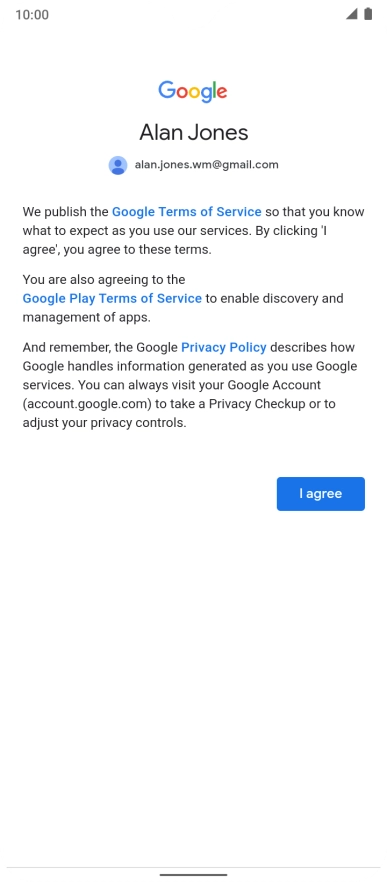Tap the alan.jones.wm@gmail.com email address
The height and width of the screenshot is (882, 387).
coord(206,165)
